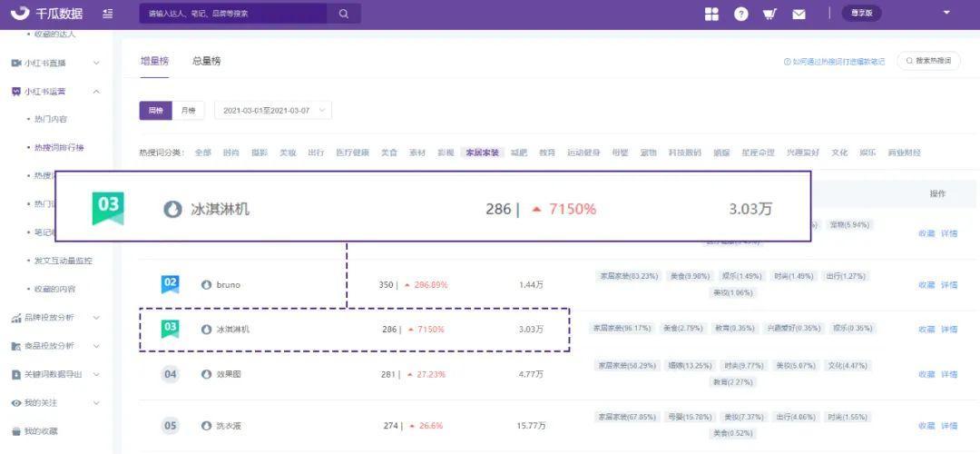Click the 千瓜数据 logo

[45, 14]
